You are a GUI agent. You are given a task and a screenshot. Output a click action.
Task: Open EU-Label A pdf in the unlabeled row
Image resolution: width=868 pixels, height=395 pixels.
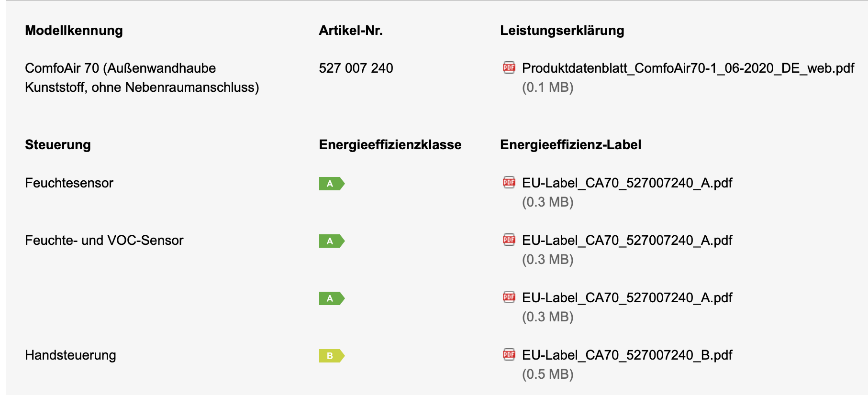627,298
